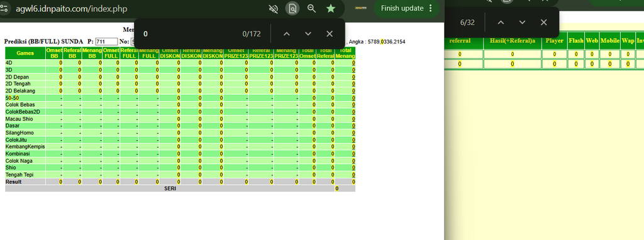Select the Tengah Tepi row label
This screenshot has width=644, height=240.
(x=19, y=175)
